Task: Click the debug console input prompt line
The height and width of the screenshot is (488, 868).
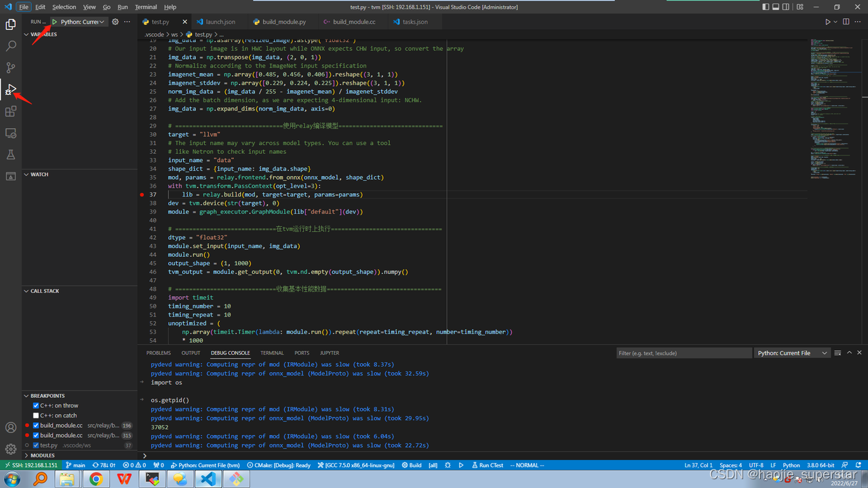Action: [502, 455]
